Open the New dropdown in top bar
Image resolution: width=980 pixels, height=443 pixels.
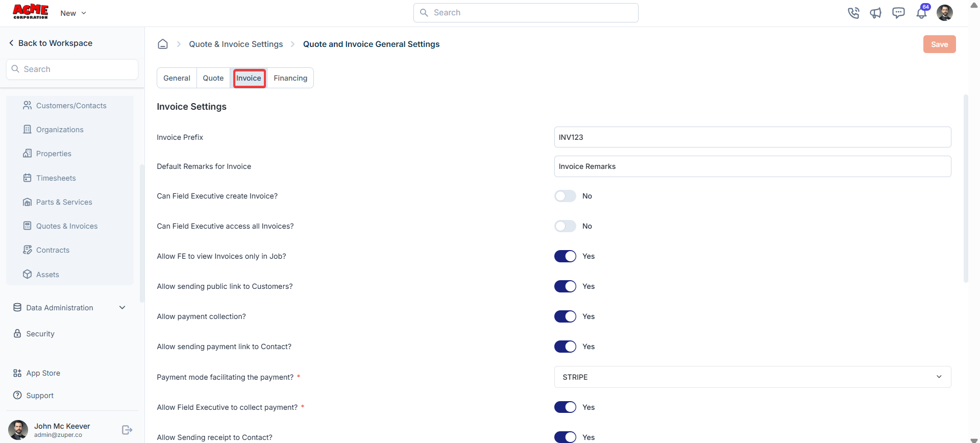[x=73, y=13]
